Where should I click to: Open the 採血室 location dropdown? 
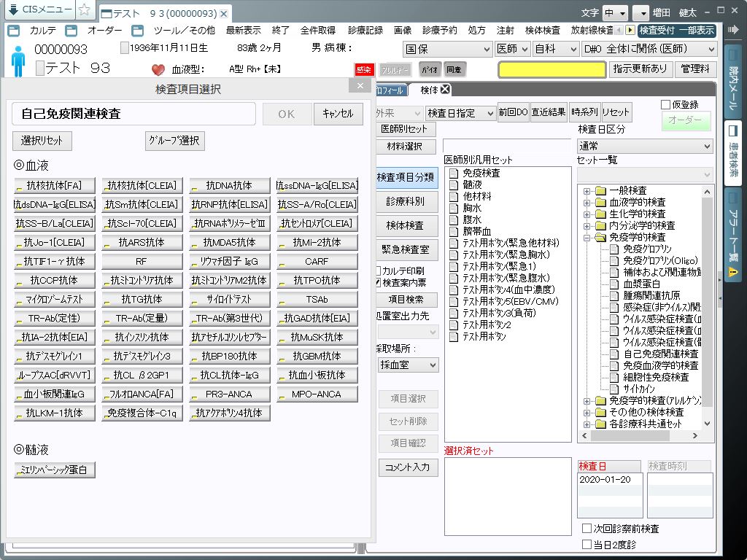[408, 365]
